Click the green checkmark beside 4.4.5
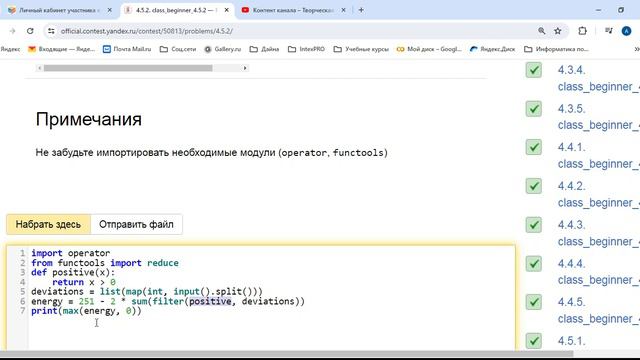 533,302
